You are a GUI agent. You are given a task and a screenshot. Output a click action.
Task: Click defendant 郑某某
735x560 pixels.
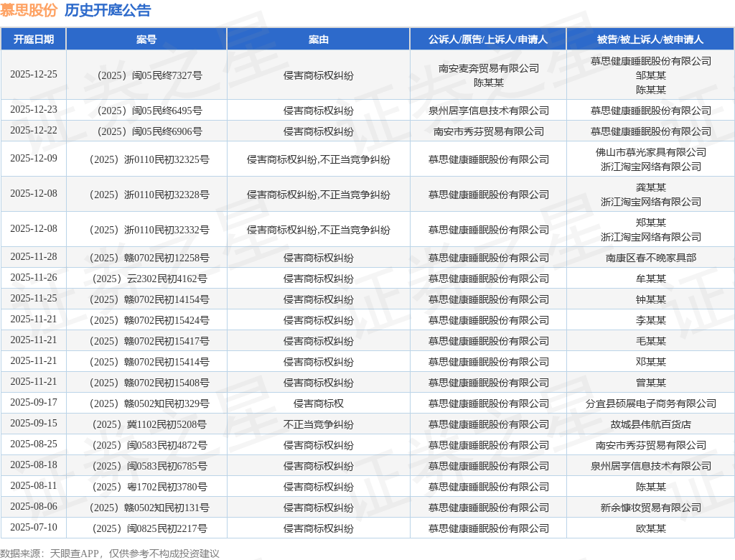point(650,223)
